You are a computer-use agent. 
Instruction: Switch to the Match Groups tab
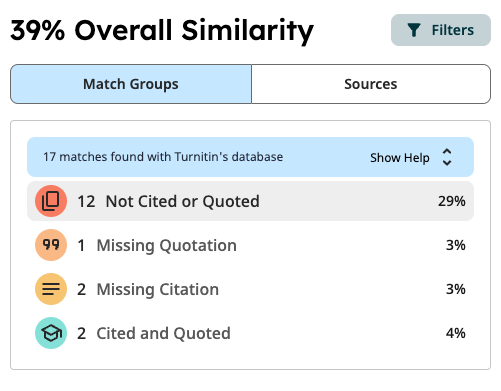(x=131, y=84)
